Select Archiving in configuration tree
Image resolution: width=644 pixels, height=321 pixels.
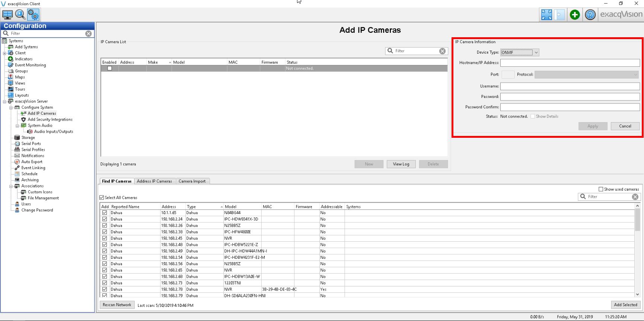[x=30, y=180]
